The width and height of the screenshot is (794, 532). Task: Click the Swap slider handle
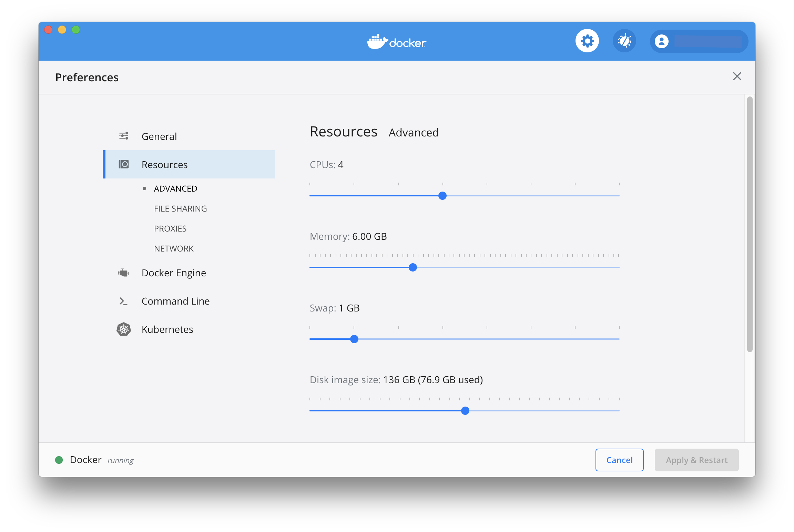click(x=354, y=339)
